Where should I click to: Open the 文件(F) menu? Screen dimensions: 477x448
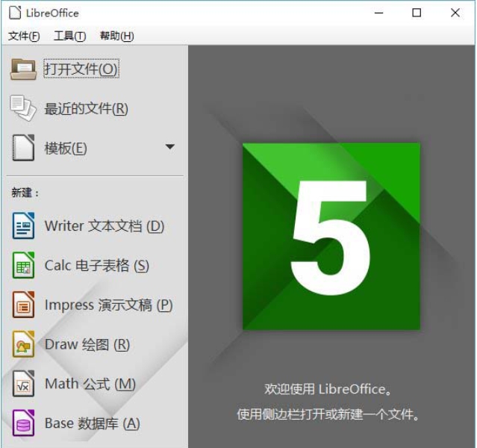pos(24,36)
